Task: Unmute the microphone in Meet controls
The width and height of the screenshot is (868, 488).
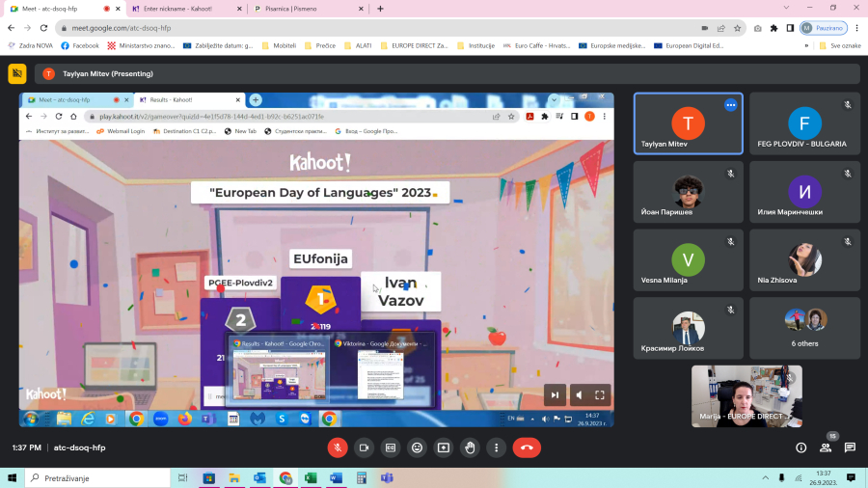Action: pos(338,447)
